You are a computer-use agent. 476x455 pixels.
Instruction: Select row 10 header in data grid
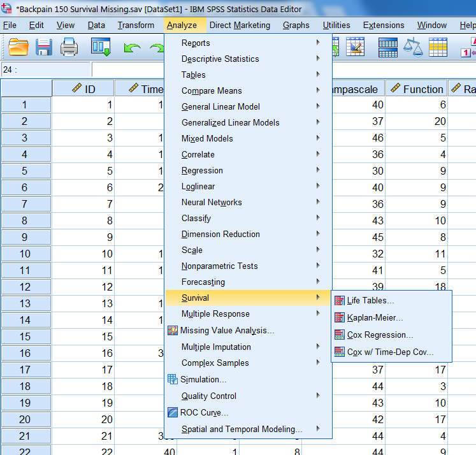point(25,254)
